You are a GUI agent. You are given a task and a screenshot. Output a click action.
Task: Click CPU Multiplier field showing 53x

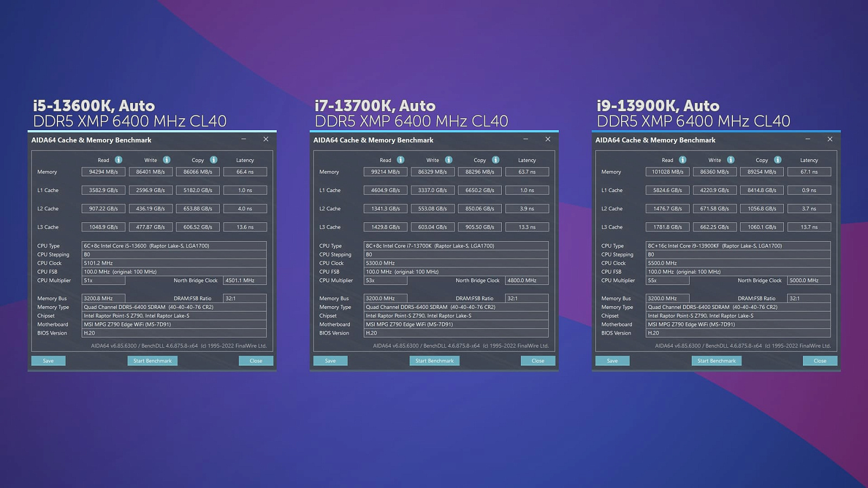pyautogui.click(x=386, y=280)
